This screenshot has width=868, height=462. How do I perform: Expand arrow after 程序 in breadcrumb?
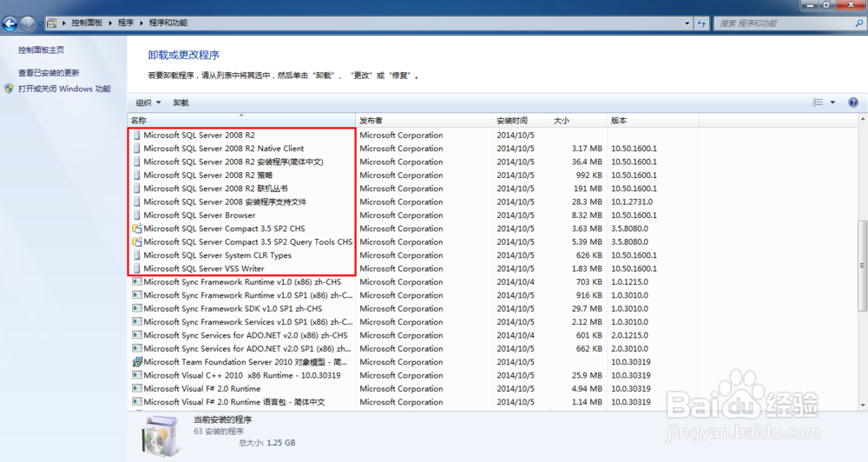pyautogui.click(x=141, y=23)
